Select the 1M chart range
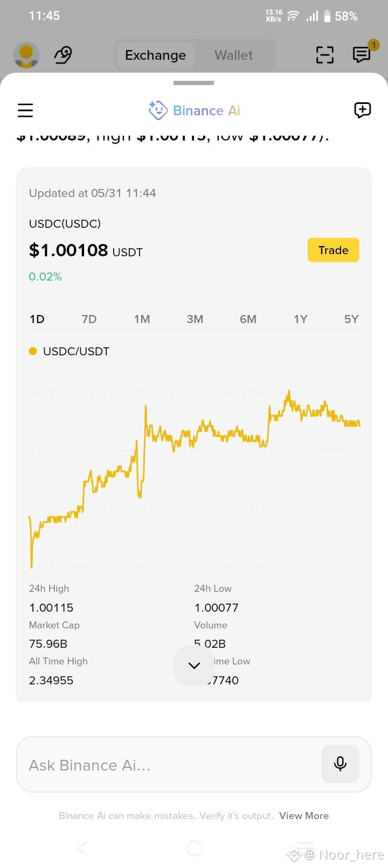This screenshot has width=388, height=868. 142,319
